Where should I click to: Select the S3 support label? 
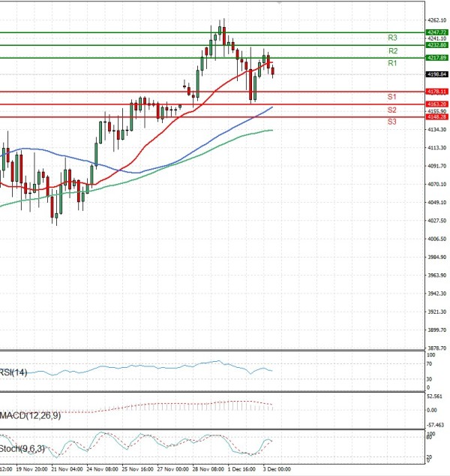pos(391,122)
